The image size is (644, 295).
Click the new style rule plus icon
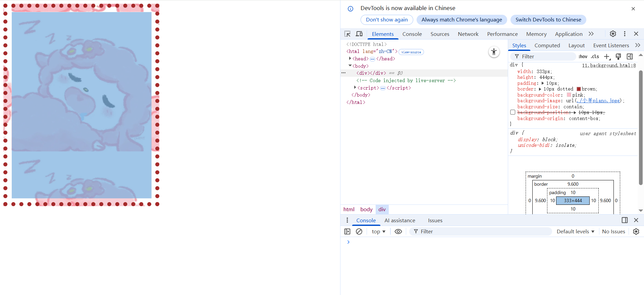click(x=607, y=57)
